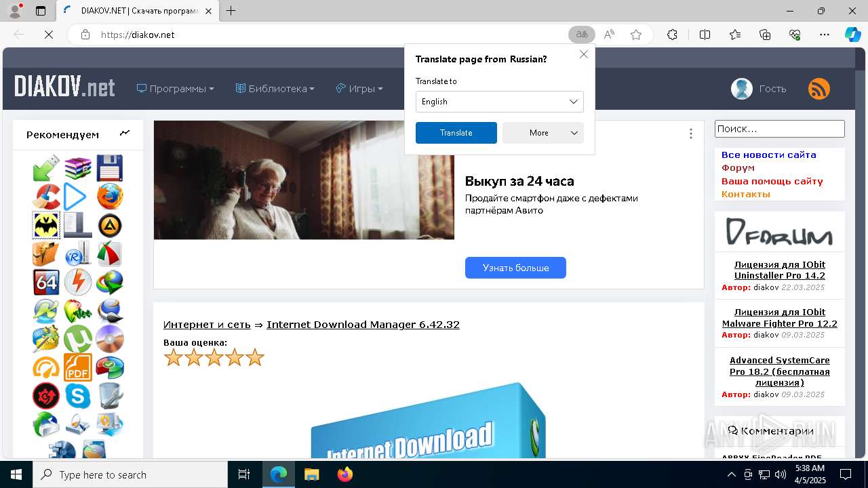Open the orange folder box icon
Viewport: 868px width, 488px height.
[46, 253]
